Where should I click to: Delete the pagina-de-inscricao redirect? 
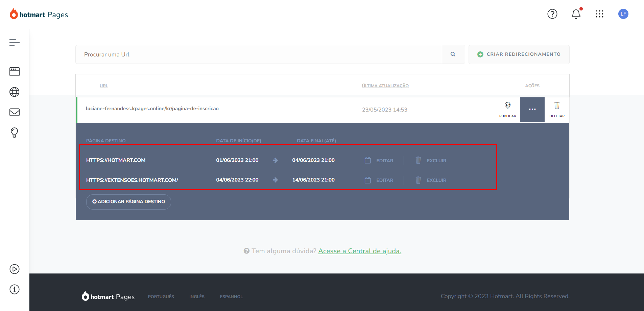[x=557, y=110]
